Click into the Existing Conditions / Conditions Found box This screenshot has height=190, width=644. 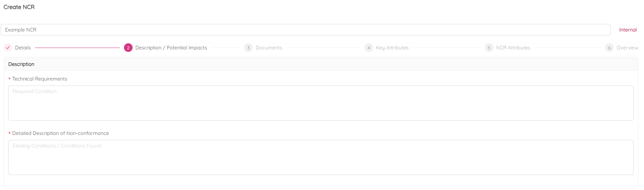pyautogui.click(x=321, y=157)
